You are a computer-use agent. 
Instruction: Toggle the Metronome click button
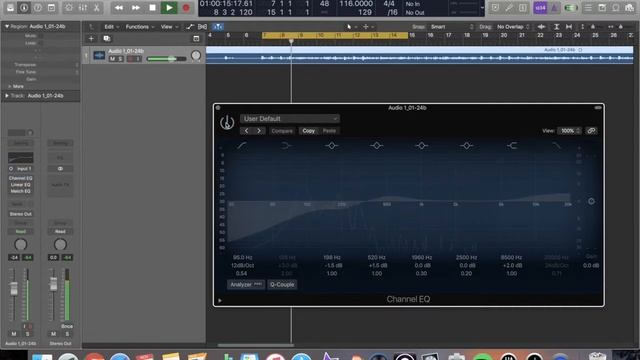[554, 7]
